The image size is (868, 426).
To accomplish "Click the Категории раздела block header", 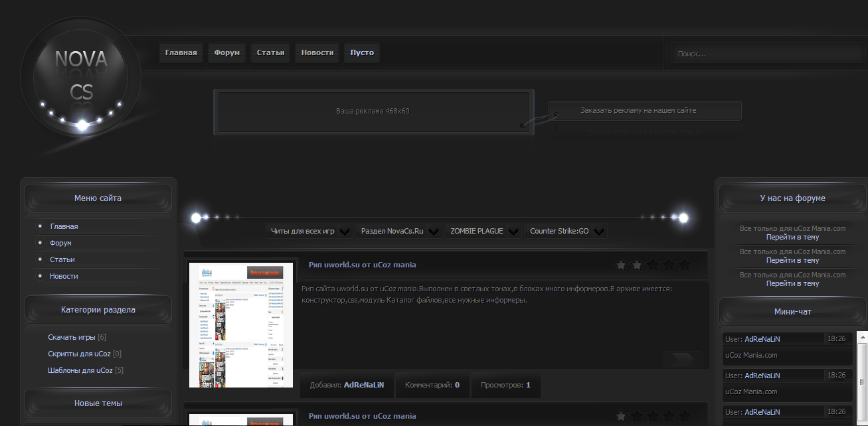I will point(98,309).
